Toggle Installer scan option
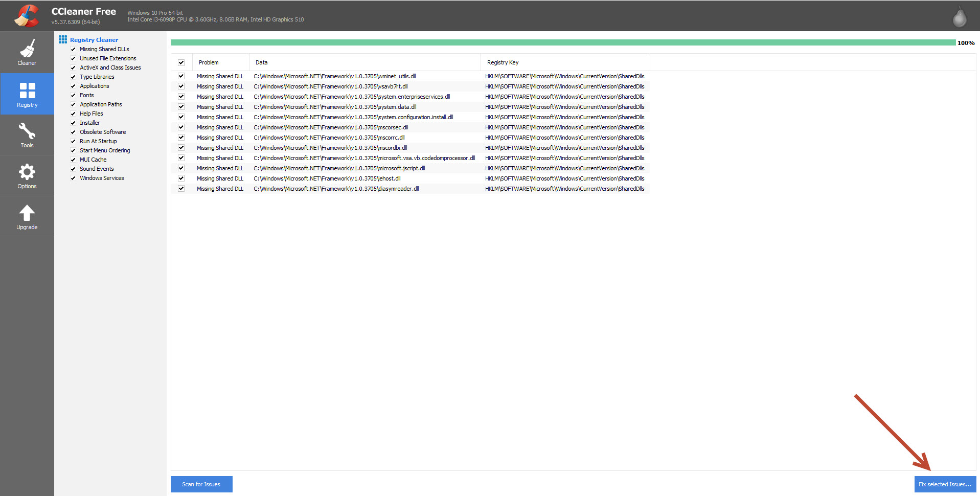This screenshot has width=980, height=496. click(73, 123)
